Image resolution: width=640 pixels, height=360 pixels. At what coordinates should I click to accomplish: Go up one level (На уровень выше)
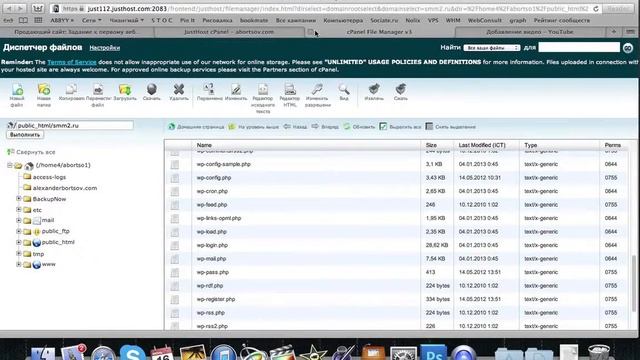tap(253, 127)
